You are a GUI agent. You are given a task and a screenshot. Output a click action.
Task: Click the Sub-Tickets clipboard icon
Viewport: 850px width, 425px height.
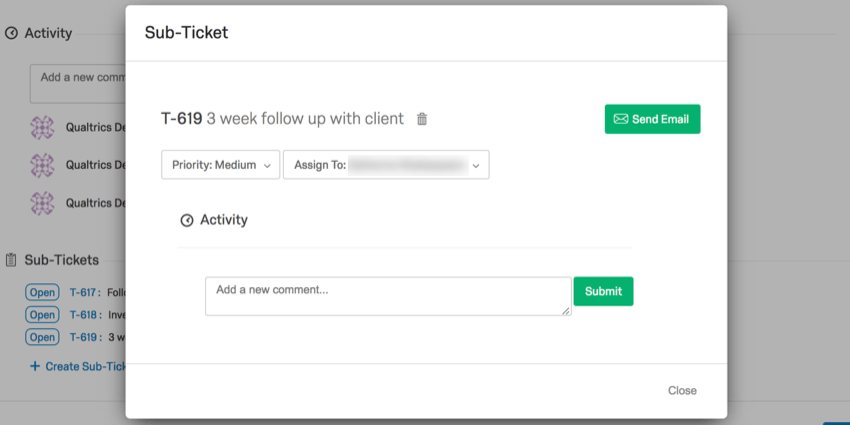11,260
